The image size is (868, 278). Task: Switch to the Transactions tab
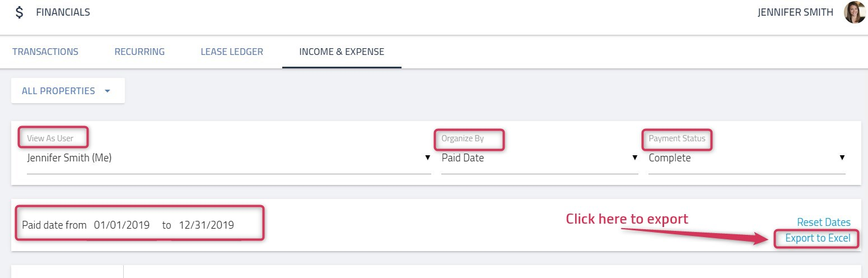click(45, 52)
